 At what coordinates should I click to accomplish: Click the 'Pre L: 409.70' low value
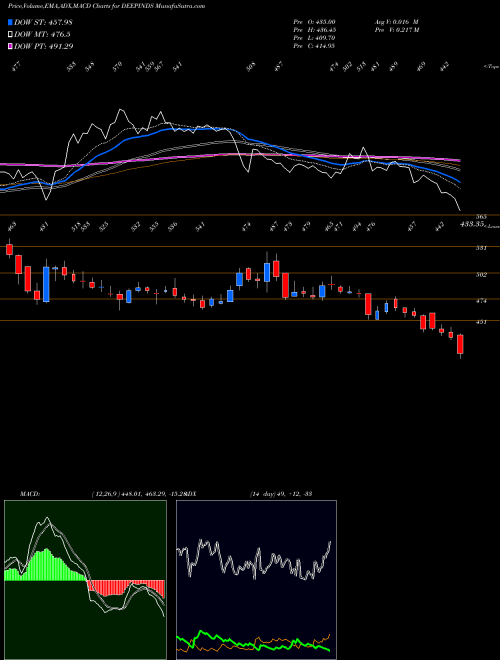click(x=314, y=38)
